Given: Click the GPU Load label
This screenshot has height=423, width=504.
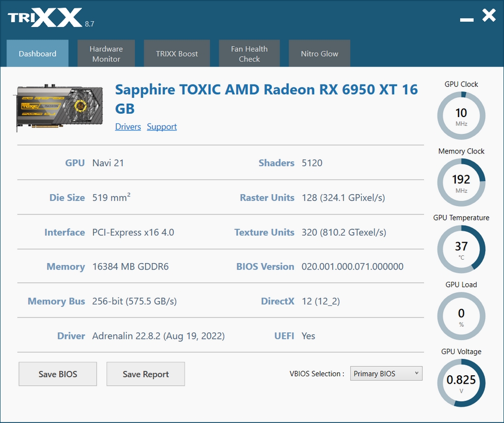Looking at the screenshot, I should tap(461, 285).
